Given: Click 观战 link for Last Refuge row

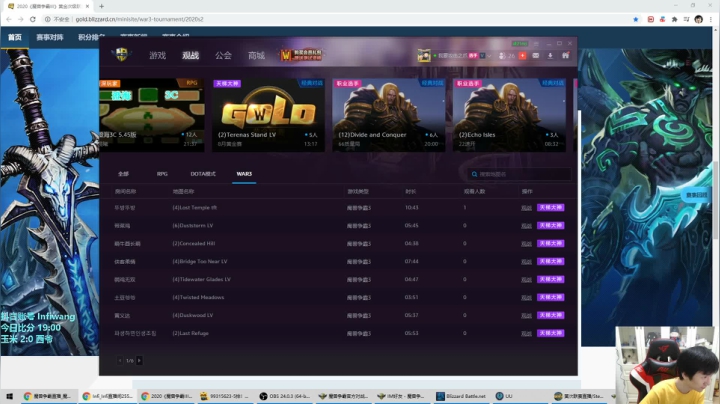Looking at the screenshot, I should 526,333.
